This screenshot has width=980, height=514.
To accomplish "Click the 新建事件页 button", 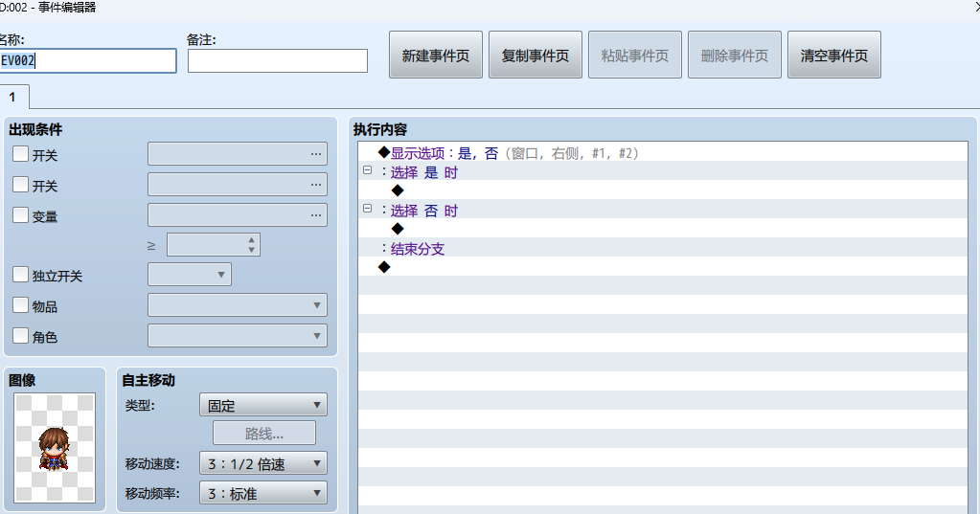I will tap(436, 55).
